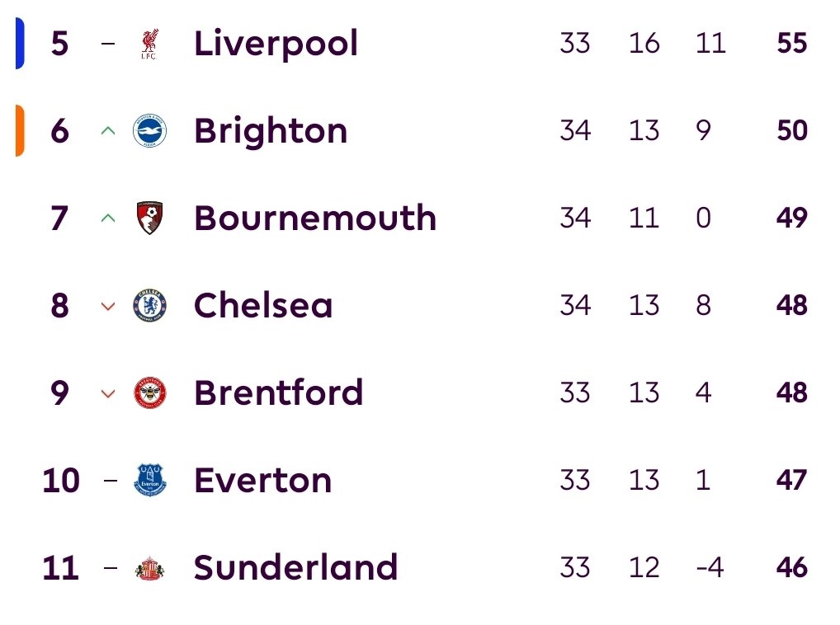Click Chelsea's red down-arrow indicator
Screen dimensions: 840x625
(108, 306)
